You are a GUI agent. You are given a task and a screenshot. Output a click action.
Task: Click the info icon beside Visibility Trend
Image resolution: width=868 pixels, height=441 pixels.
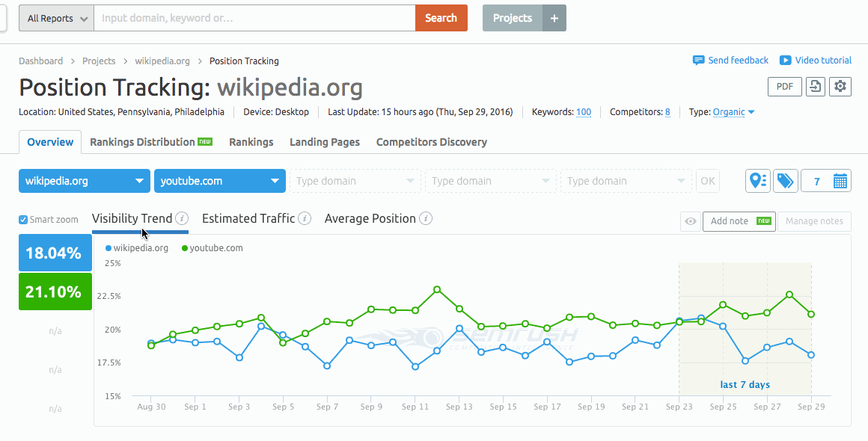click(x=182, y=218)
